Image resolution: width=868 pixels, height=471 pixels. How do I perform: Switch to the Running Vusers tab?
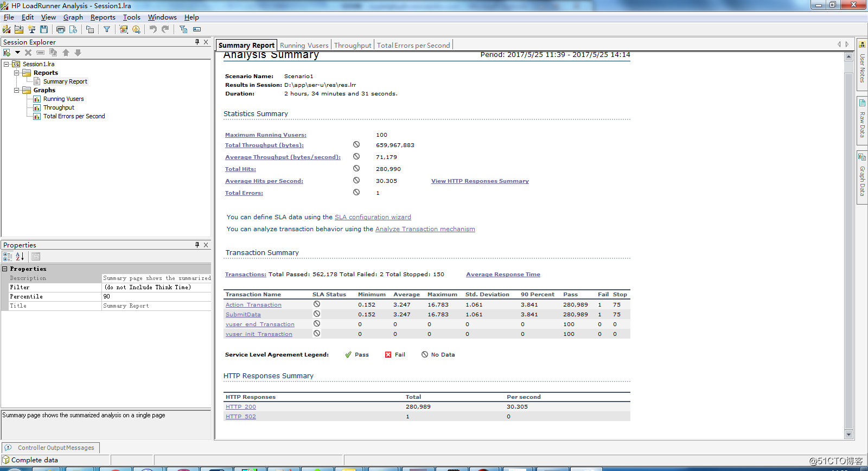(304, 46)
